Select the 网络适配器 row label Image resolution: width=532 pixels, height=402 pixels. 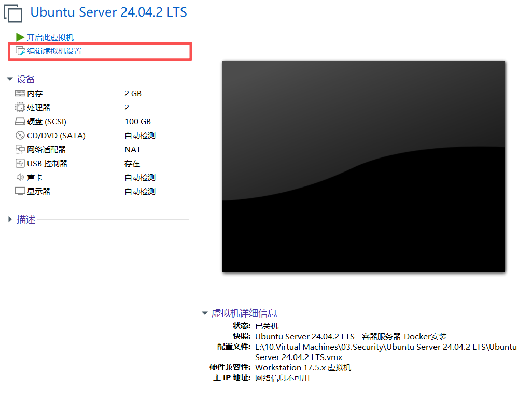pyautogui.click(x=47, y=150)
